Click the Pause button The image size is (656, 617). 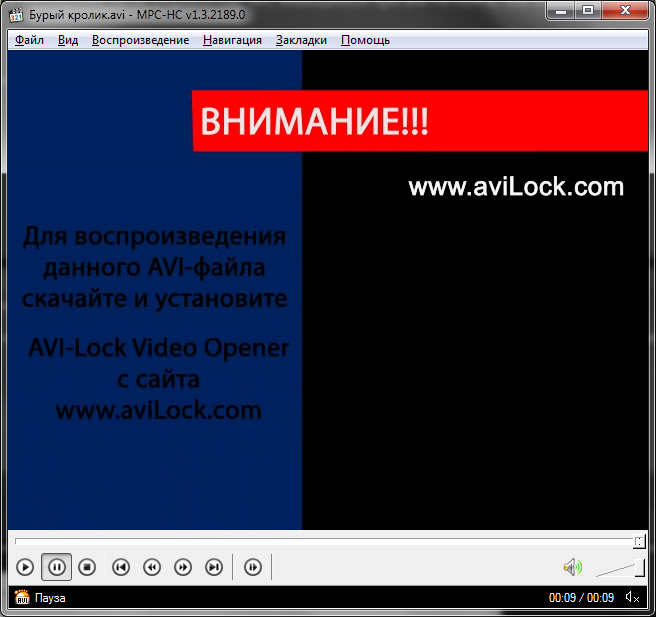pyautogui.click(x=56, y=567)
